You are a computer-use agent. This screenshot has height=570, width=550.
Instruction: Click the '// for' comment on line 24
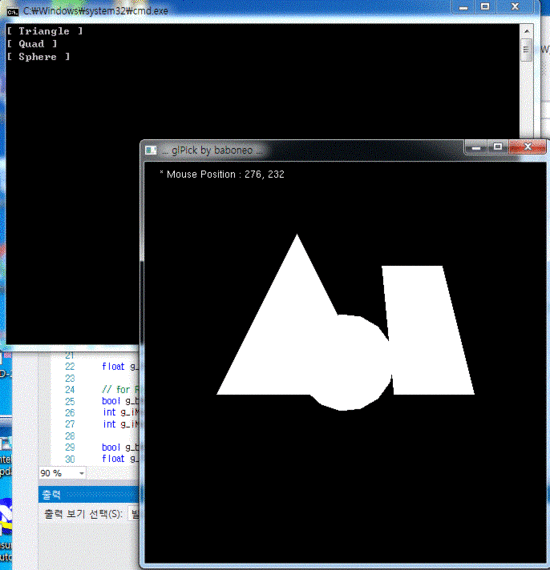pyautogui.click(x=116, y=390)
